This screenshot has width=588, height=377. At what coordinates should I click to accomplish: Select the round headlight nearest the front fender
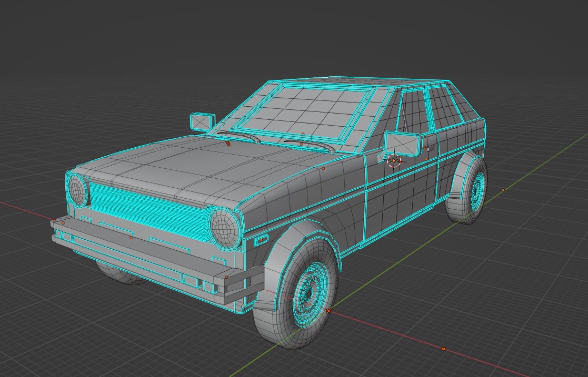pos(225,228)
